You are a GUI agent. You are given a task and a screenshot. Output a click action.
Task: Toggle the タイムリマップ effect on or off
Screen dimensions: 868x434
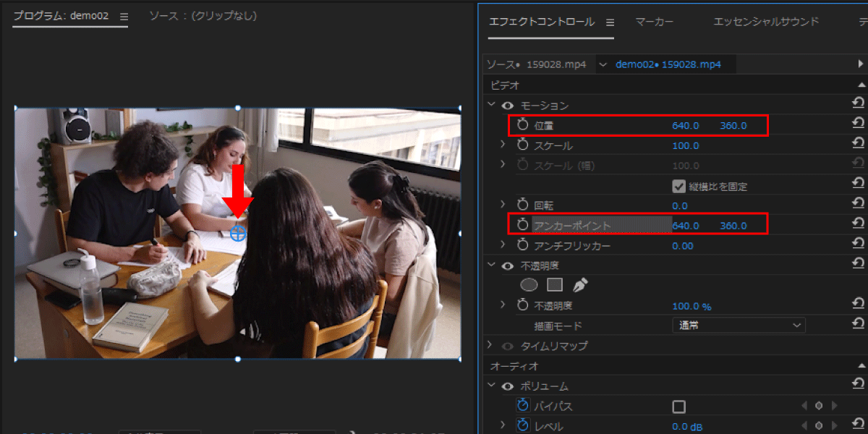coord(507,346)
